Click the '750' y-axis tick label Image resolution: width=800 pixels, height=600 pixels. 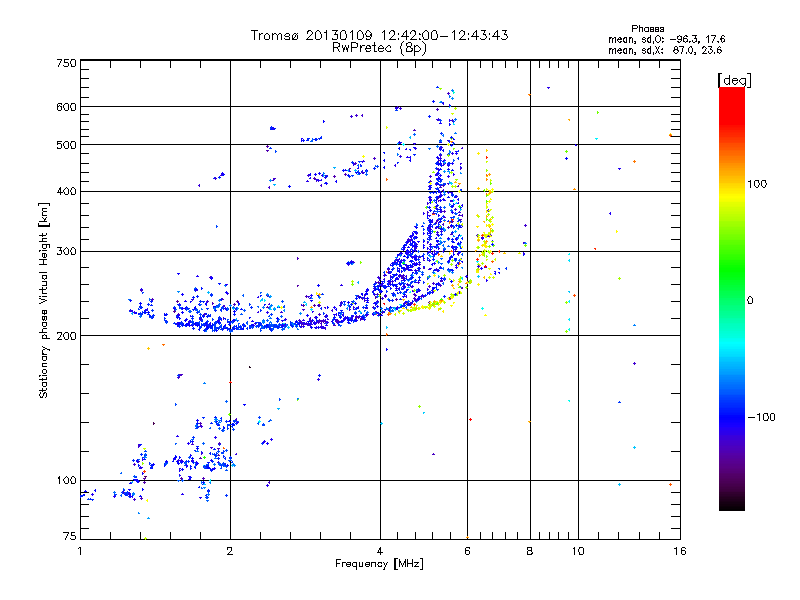(66, 63)
